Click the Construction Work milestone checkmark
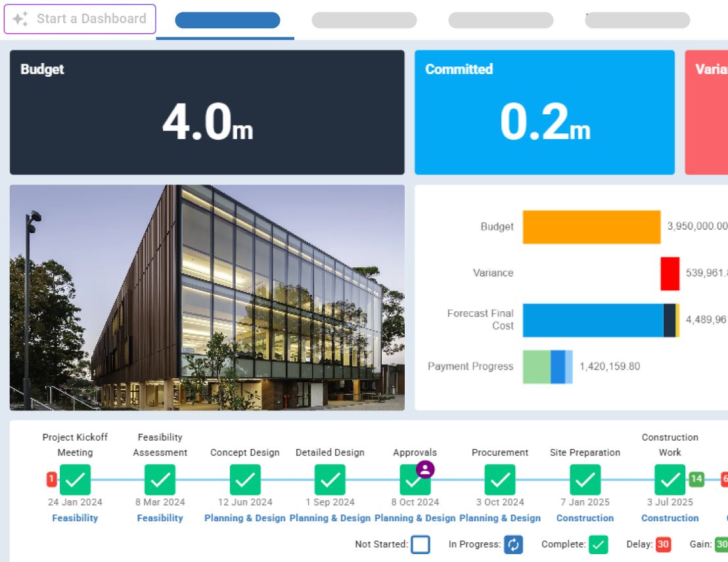This screenshot has width=728, height=562. (x=670, y=479)
